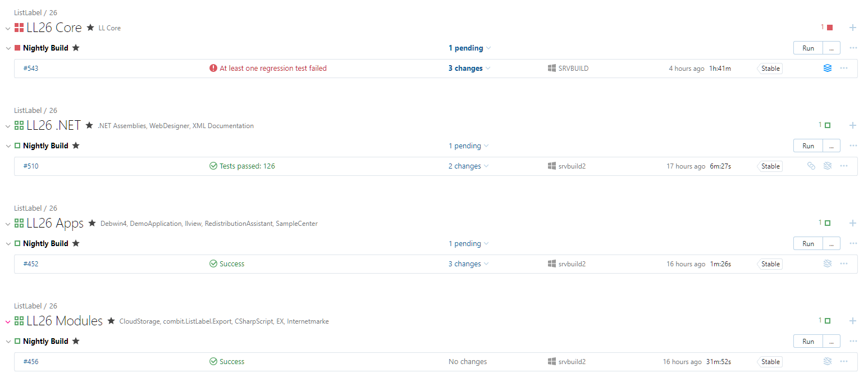Open more options for build #452
The width and height of the screenshot is (868, 377).
[844, 264]
